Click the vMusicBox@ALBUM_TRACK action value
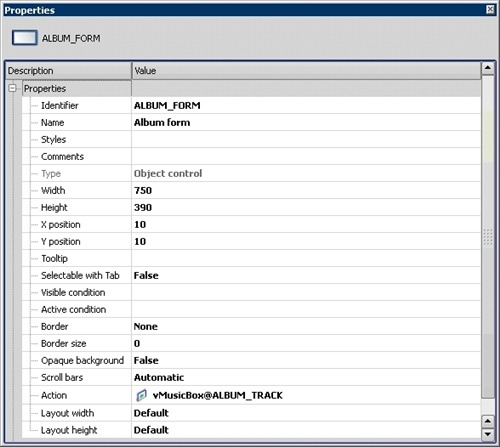Screen dimensions: 500x447 click(x=218, y=395)
